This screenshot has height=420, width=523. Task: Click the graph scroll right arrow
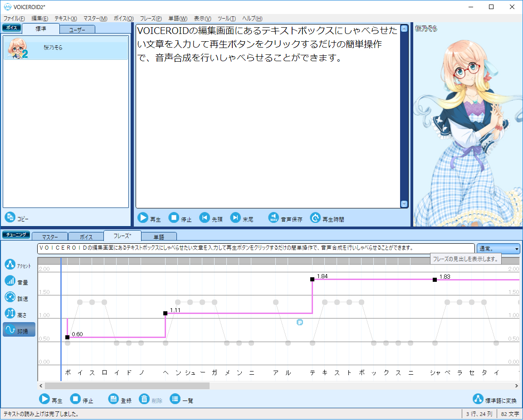pyautogui.click(x=517, y=386)
